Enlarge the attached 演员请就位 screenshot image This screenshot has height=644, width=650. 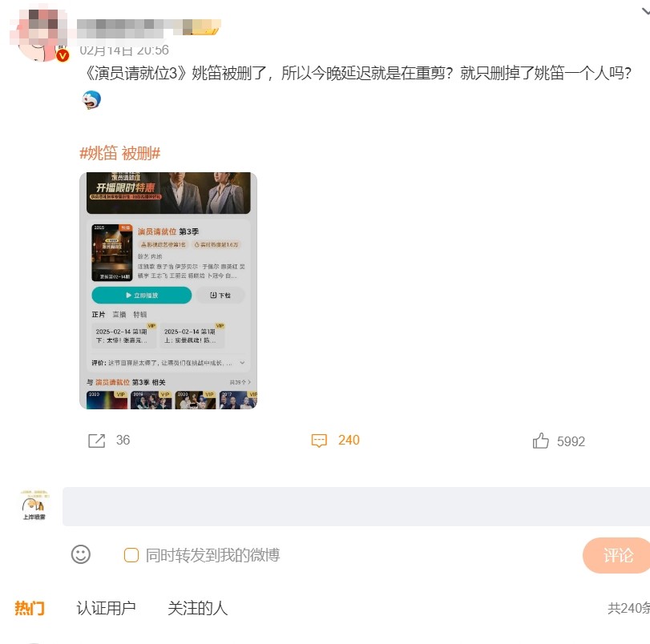tap(168, 291)
